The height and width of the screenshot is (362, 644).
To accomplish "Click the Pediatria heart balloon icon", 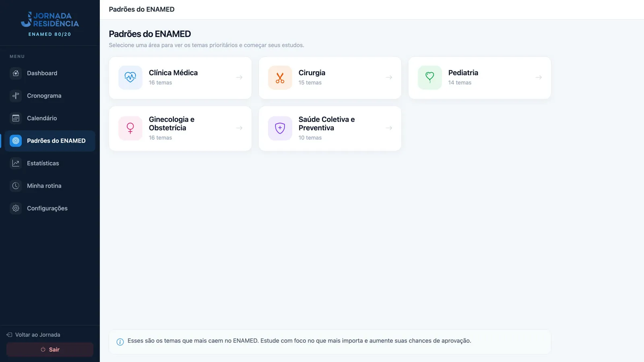I will pos(430,77).
